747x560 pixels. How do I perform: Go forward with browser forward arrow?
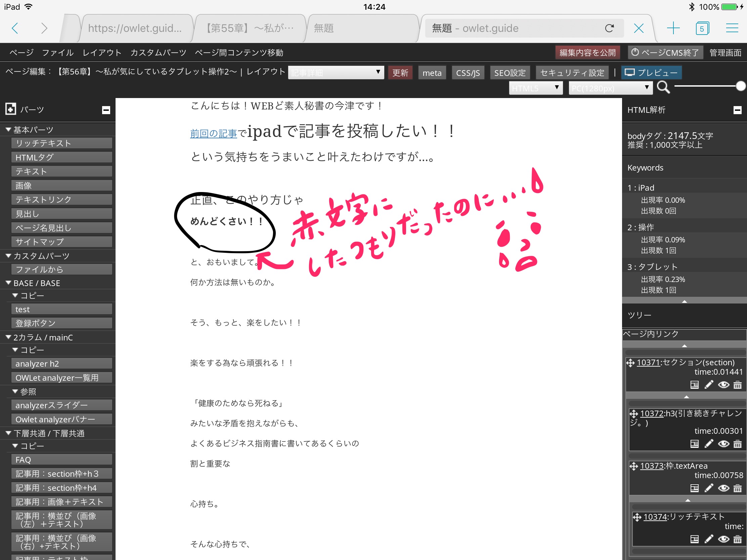click(44, 28)
